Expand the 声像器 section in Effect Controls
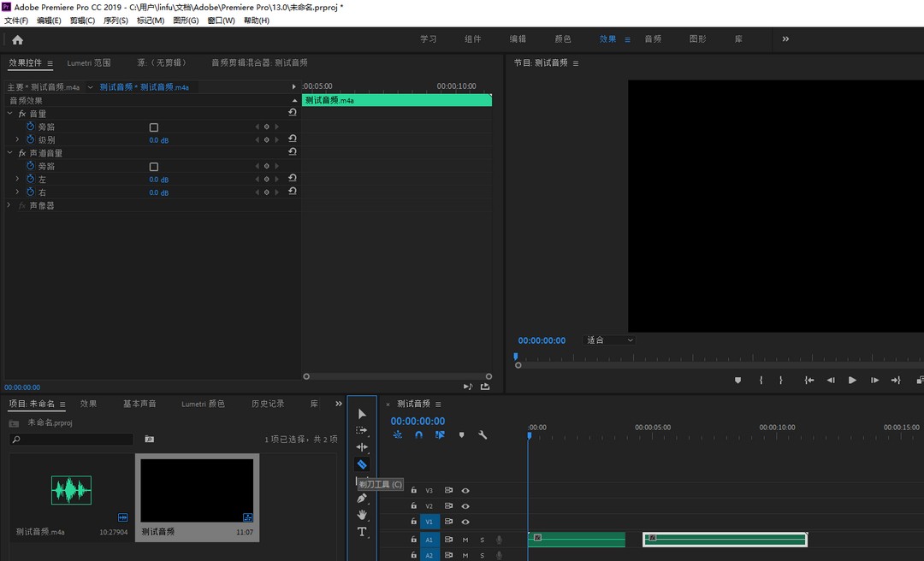 pos(9,205)
